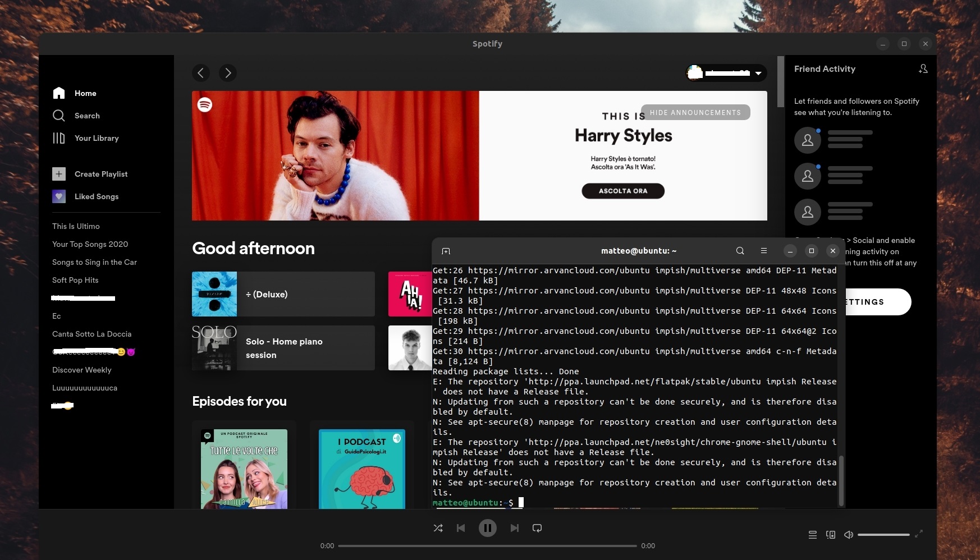Skip to the next track

coord(514,528)
